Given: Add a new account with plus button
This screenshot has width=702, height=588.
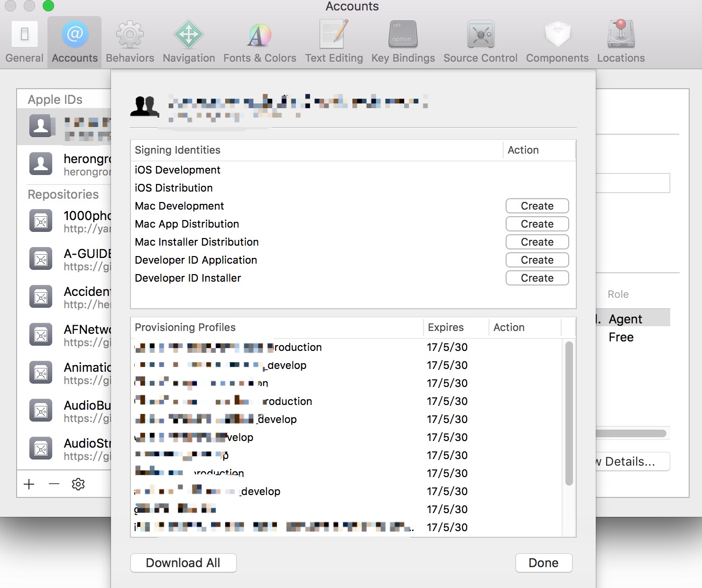Looking at the screenshot, I should coord(29,484).
